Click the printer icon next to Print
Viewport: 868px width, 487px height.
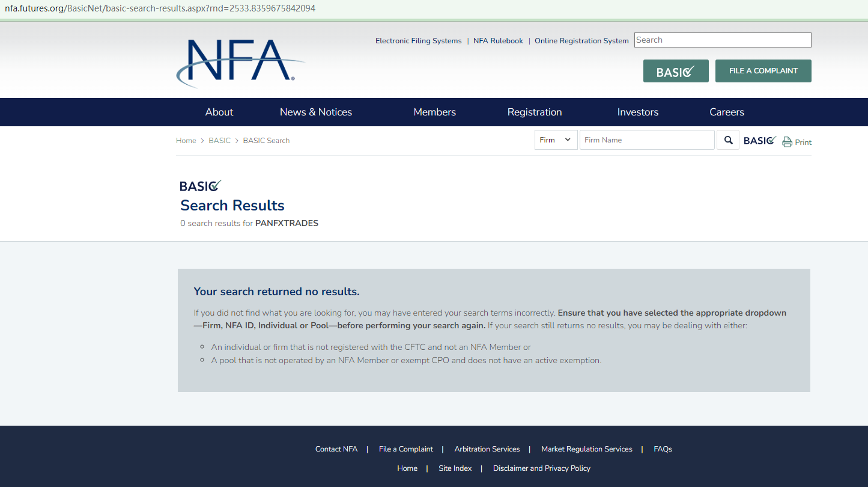tap(787, 142)
